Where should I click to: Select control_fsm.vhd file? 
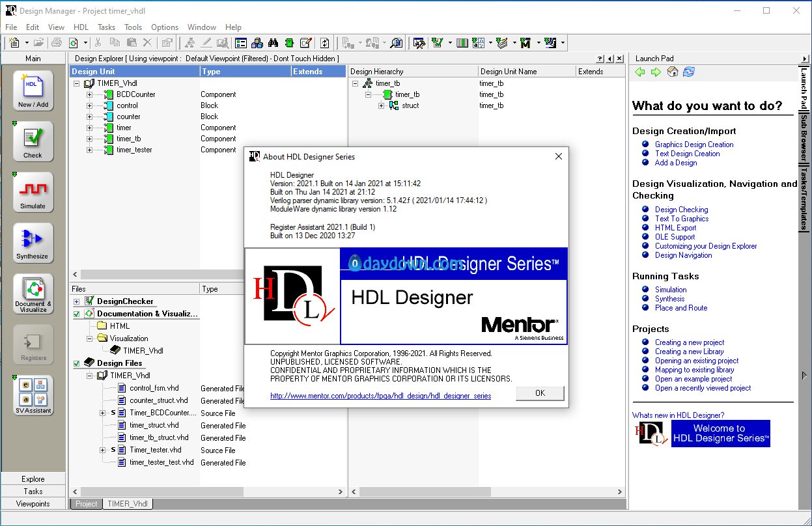click(x=154, y=388)
